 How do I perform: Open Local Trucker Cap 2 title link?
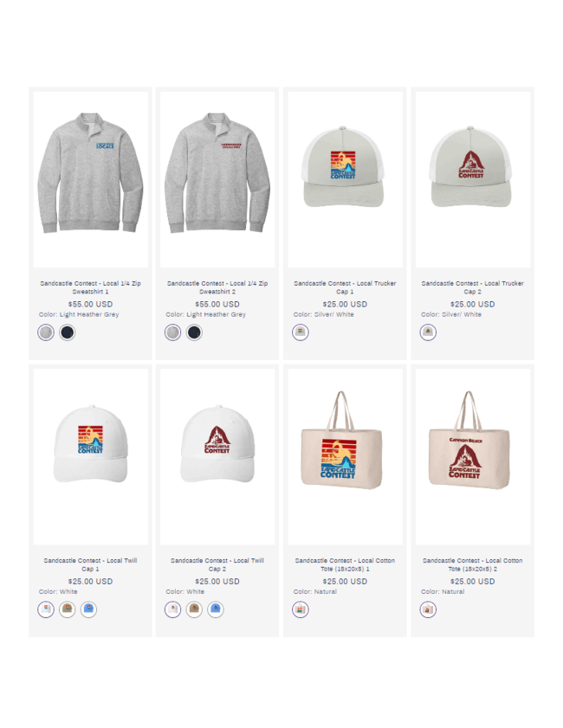(x=472, y=287)
